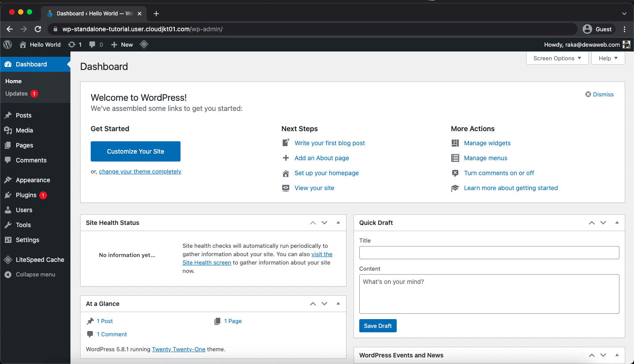Move At a Glance widget down
This screenshot has width=634, height=364.
click(x=324, y=304)
